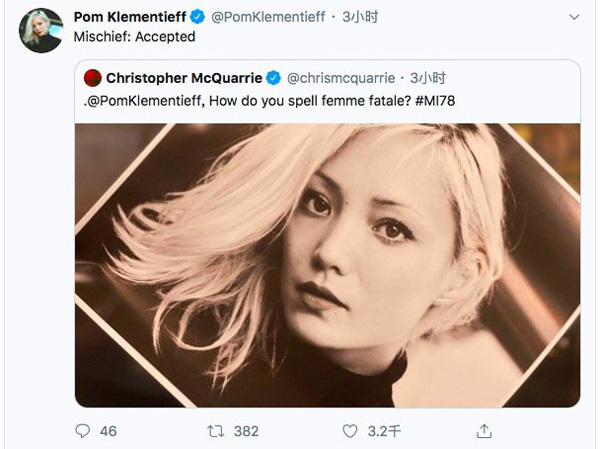Open Pom Klementieff's profile avatar

tap(41, 30)
